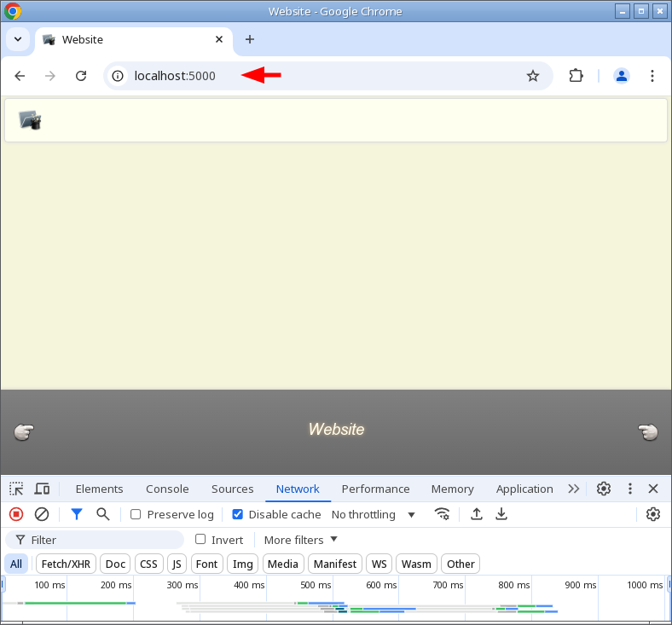Switch to the Elements tab
Viewport: 672px width, 625px height.
100,489
